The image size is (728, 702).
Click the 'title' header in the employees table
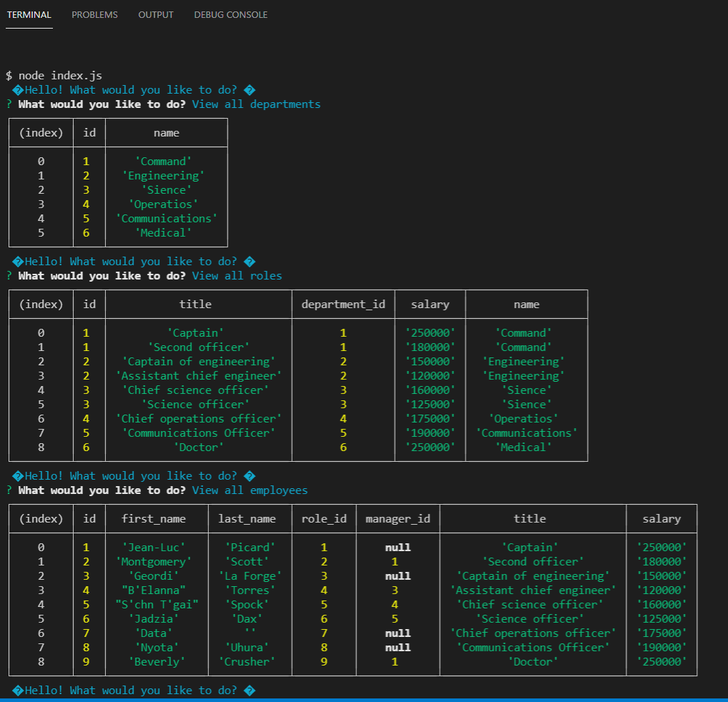530,519
